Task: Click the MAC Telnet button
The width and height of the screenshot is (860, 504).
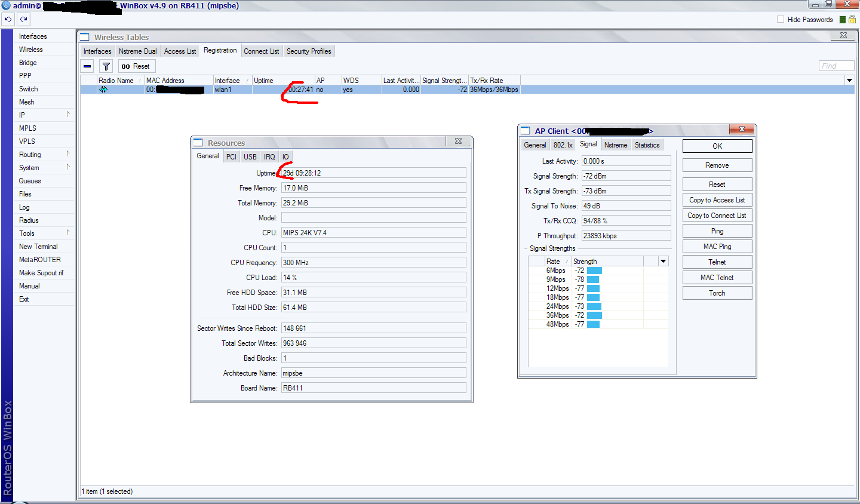Action: (x=717, y=278)
